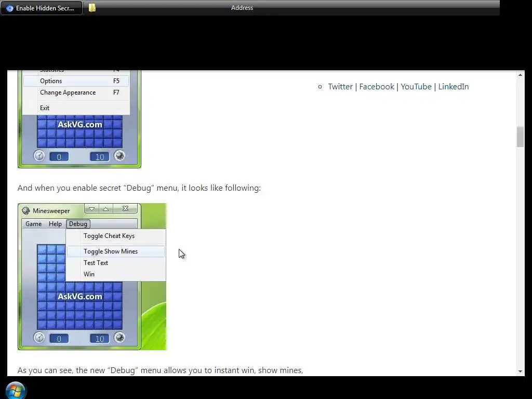Click the timer value 0 in lower image

(x=59, y=339)
